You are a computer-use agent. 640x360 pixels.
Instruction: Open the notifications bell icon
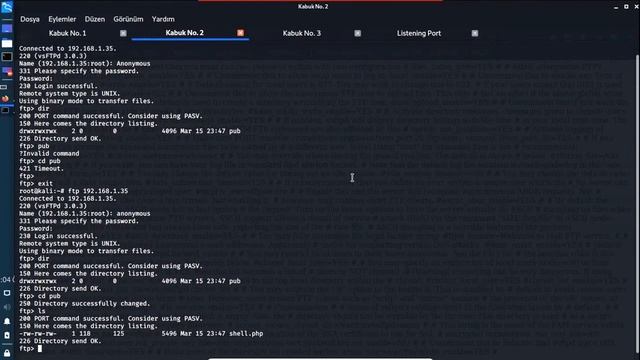click(7, 321)
